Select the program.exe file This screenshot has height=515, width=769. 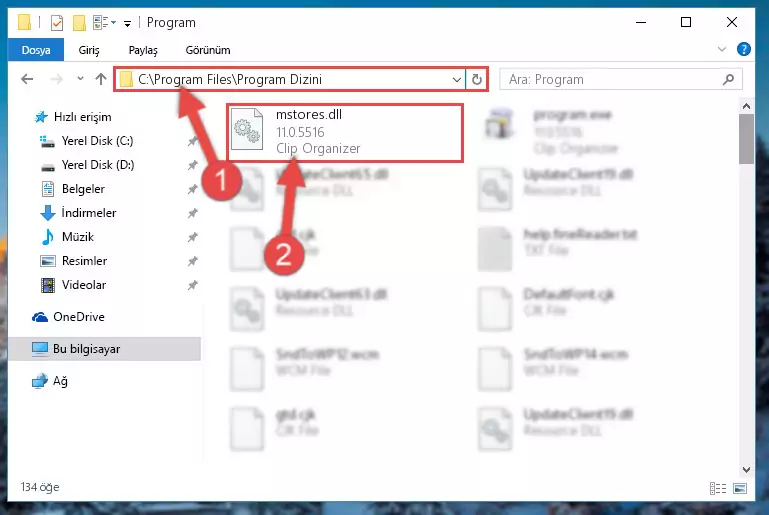coord(552,131)
